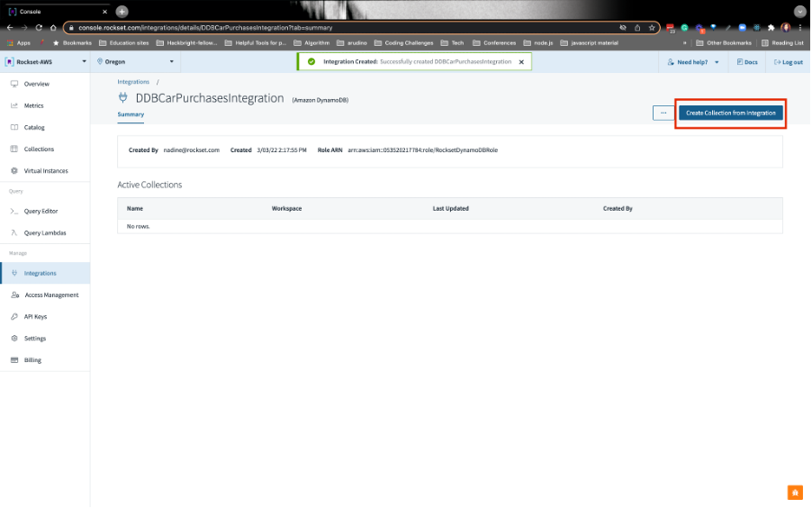Click the Grammarly extension icon

coord(684,28)
